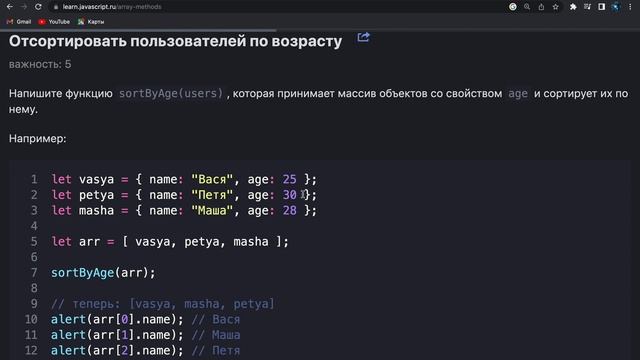The image size is (640, 360).
Task: Open the Chrome three-dot menu
Action: [x=630, y=7]
